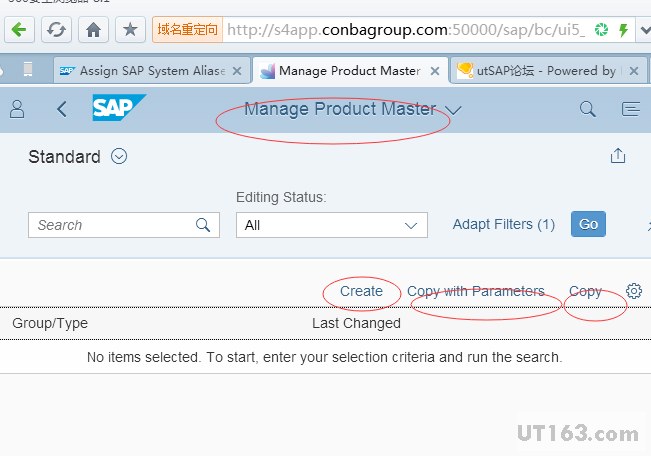
Task: Click the Share export icon
Action: pyautogui.click(x=618, y=156)
